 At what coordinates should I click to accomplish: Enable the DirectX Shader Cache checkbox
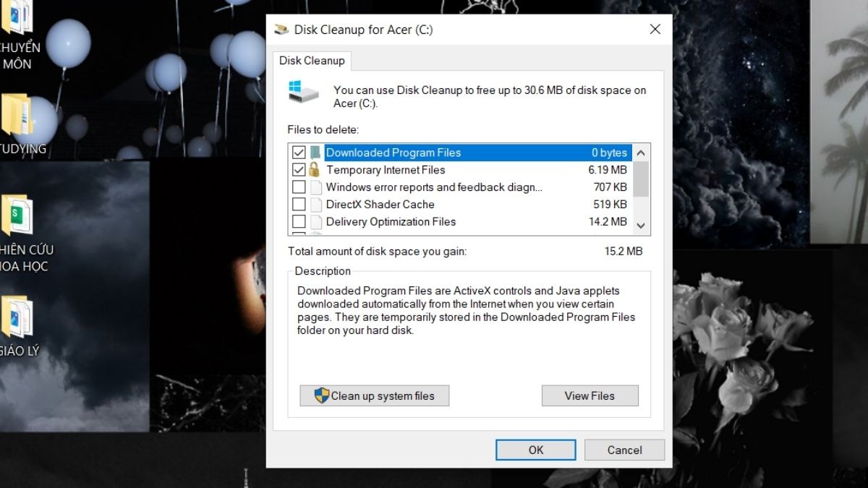(299, 205)
